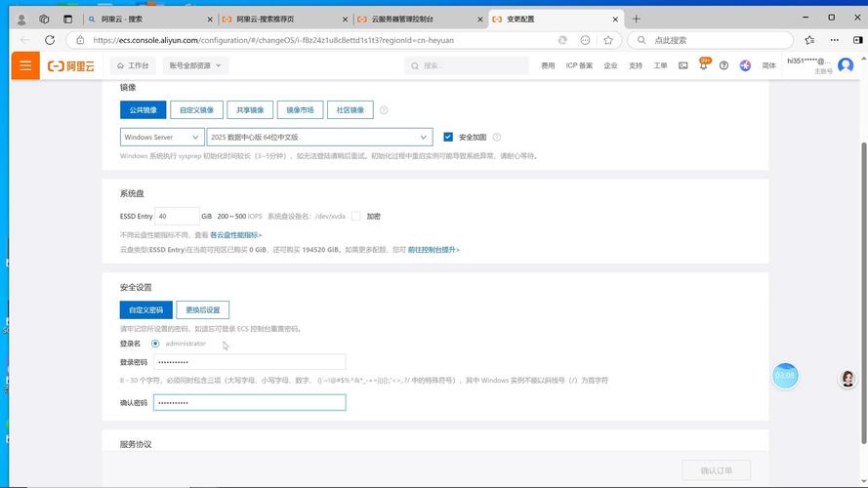Expand 2025 数据中心版 version dropdown
The height and width of the screenshot is (488, 868).
319,137
